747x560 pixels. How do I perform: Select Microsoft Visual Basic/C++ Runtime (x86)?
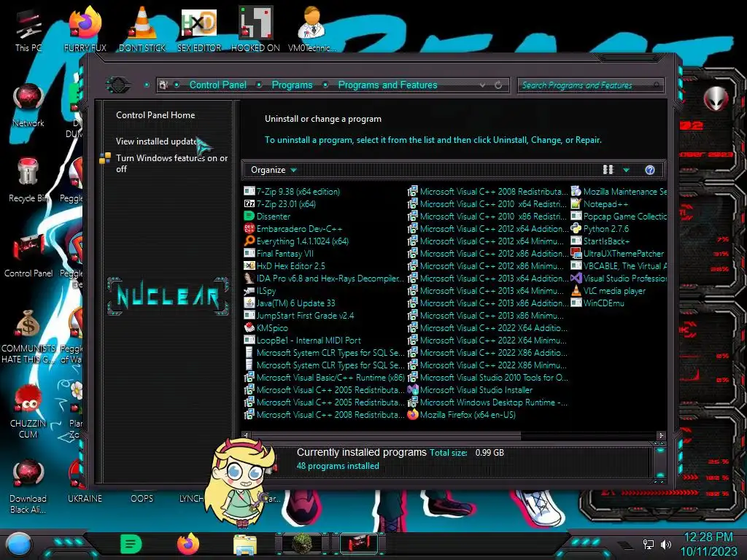pos(324,377)
